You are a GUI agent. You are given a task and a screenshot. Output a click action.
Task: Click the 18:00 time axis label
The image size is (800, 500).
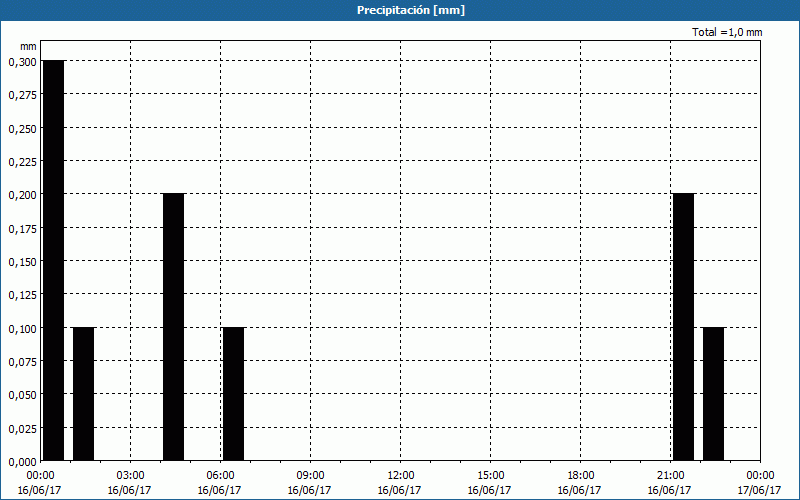coord(581,476)
